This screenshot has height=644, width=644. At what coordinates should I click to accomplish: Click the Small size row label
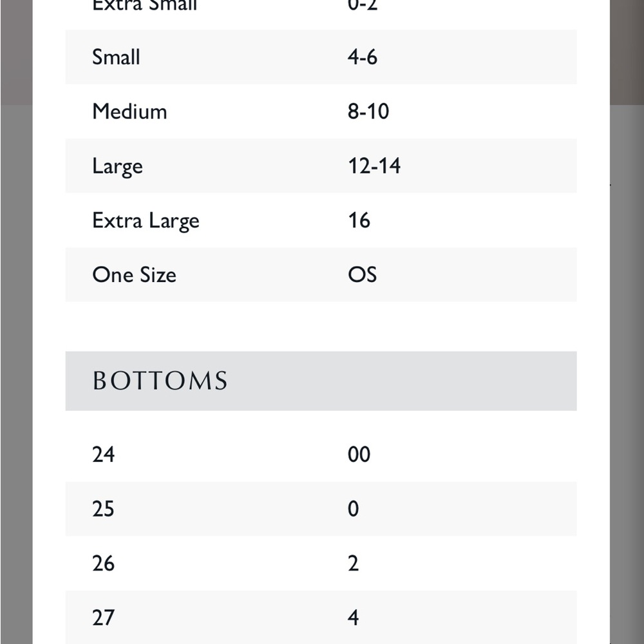[116, 57]
